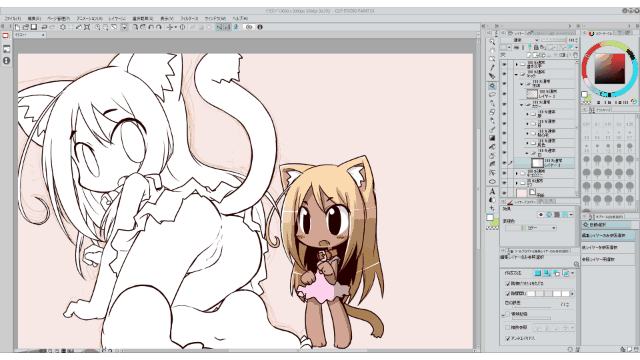This screenshot has width=640, height=360.
Task: Adjust the layer opacity slider
Action: (553, 40)
